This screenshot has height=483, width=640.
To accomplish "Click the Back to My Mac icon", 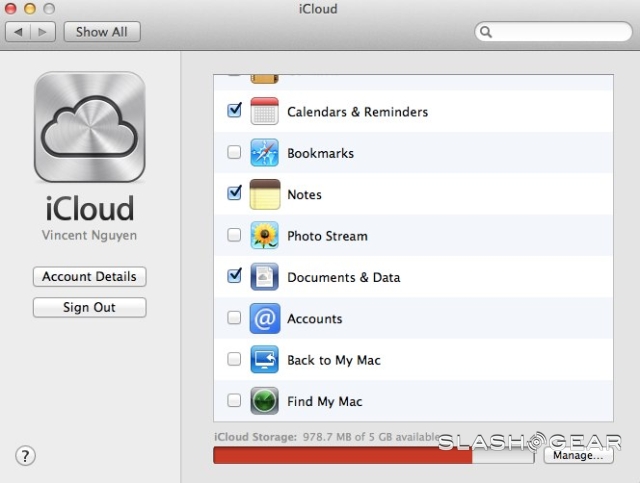I will pos(264,360).
